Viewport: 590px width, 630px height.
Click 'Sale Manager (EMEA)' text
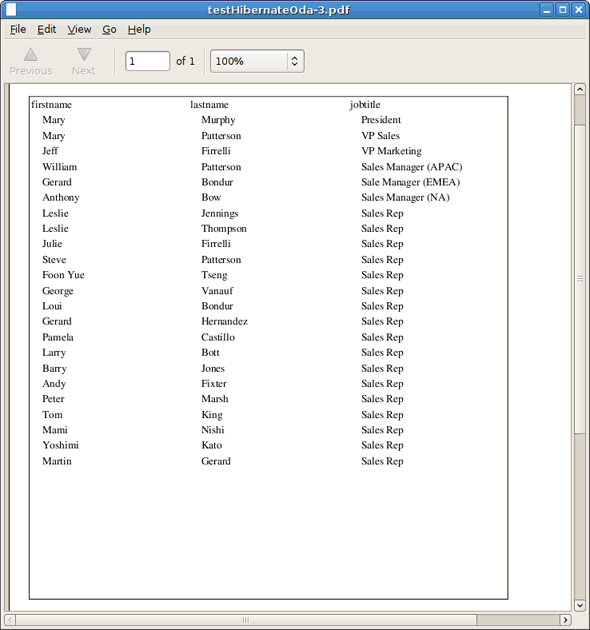410,182
